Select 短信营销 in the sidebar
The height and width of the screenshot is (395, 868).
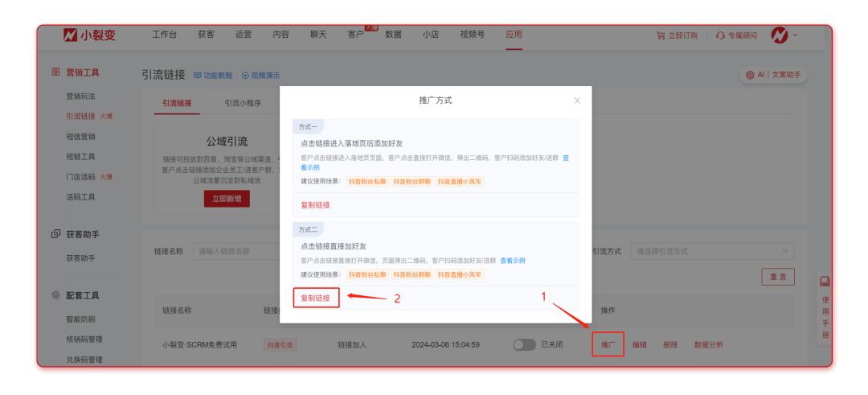click(80, 137)
